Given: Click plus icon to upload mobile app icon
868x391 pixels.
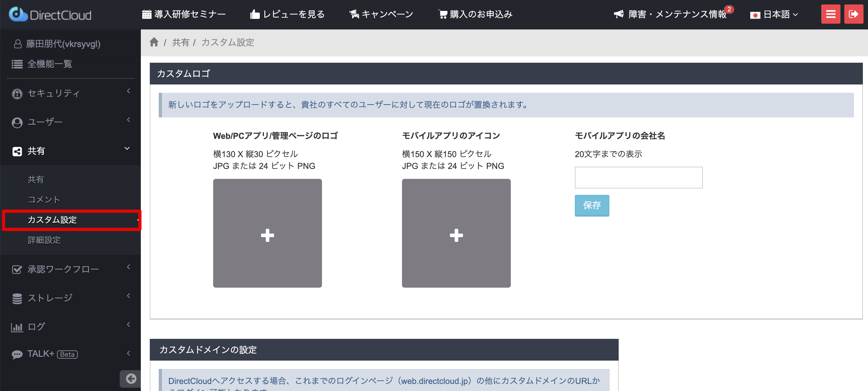Looking at the screenshot, I should coord(456,235).
